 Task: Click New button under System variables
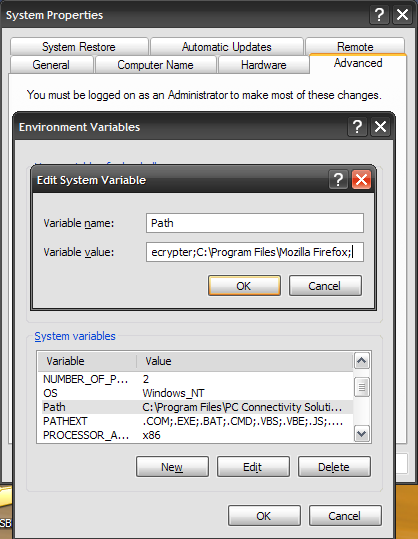pyautogui.click(x=172, y=467)
